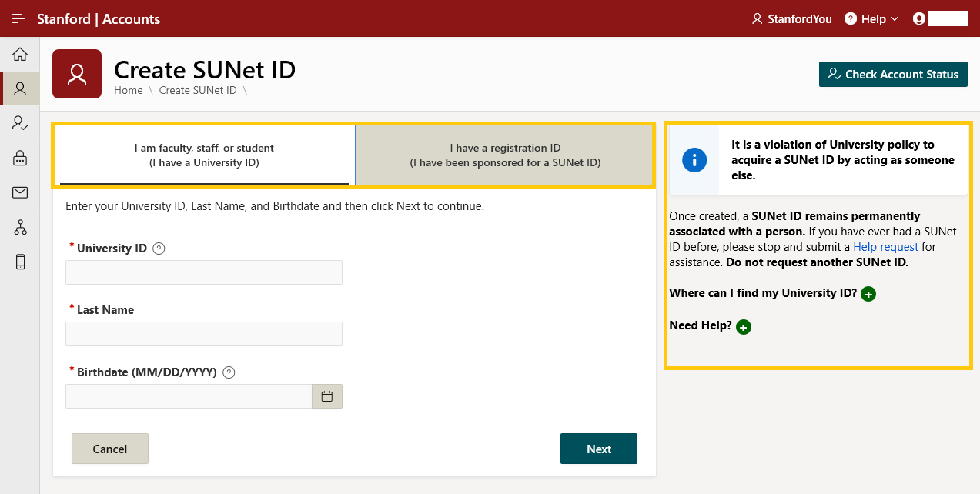Click the user profile avatar icon

(918, 18)
